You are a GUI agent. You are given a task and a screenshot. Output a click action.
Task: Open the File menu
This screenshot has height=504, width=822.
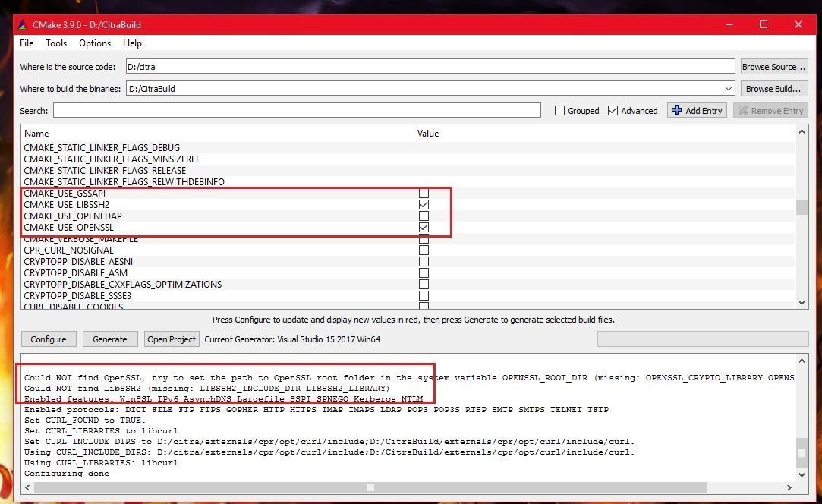tap(27, 43)
